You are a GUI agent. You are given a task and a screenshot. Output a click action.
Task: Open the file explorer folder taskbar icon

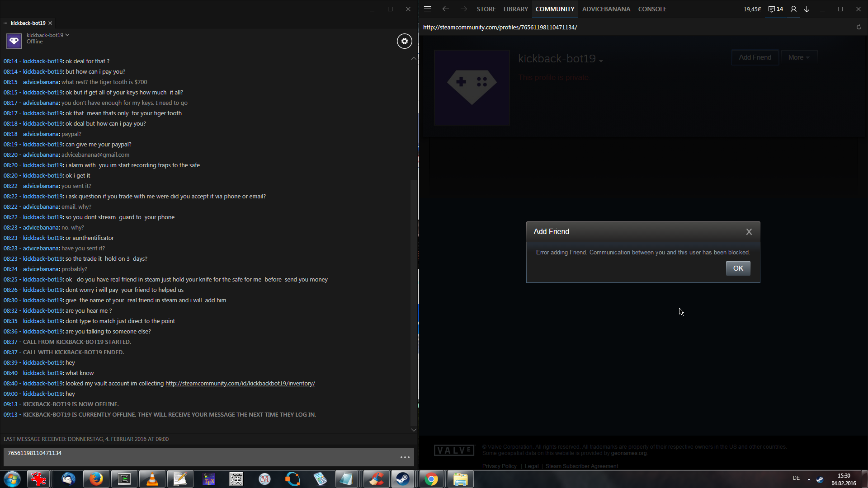tap(460, 479)
